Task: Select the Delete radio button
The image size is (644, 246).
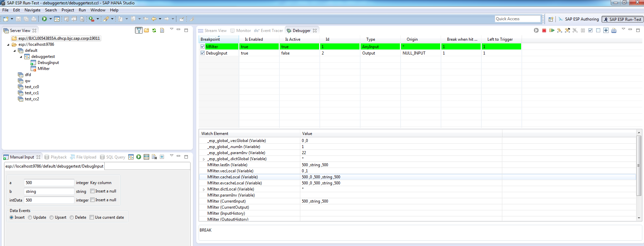Action: click(x=72, y=217)
